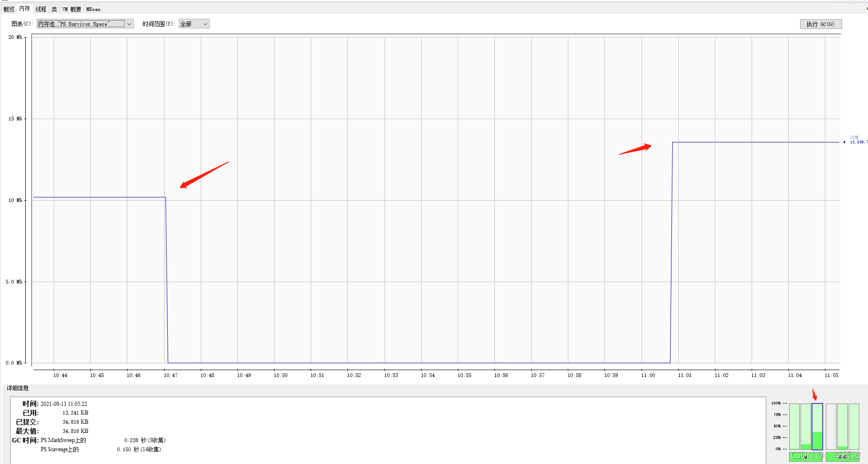Click the 5.0 Mb y-axis label
868x464 pixels.
tap(14, 282)
